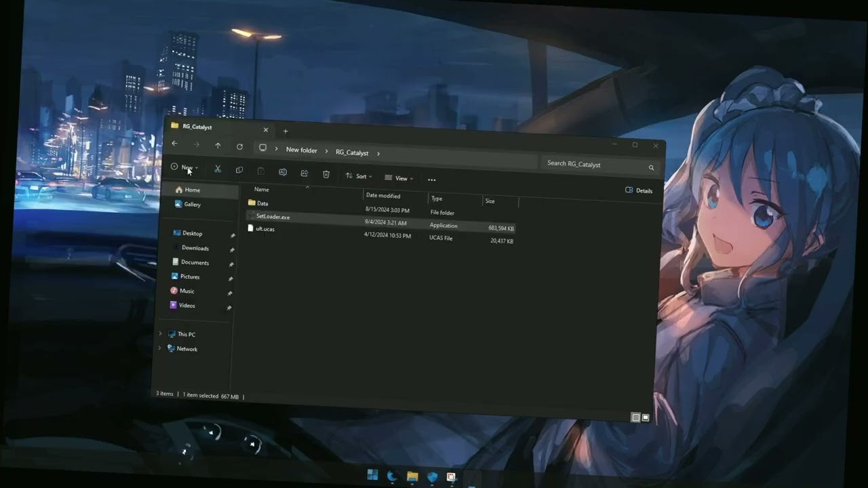Close the RG_Catalyst tab
This screenshot has width=868, height=488.
click(266, 129)
